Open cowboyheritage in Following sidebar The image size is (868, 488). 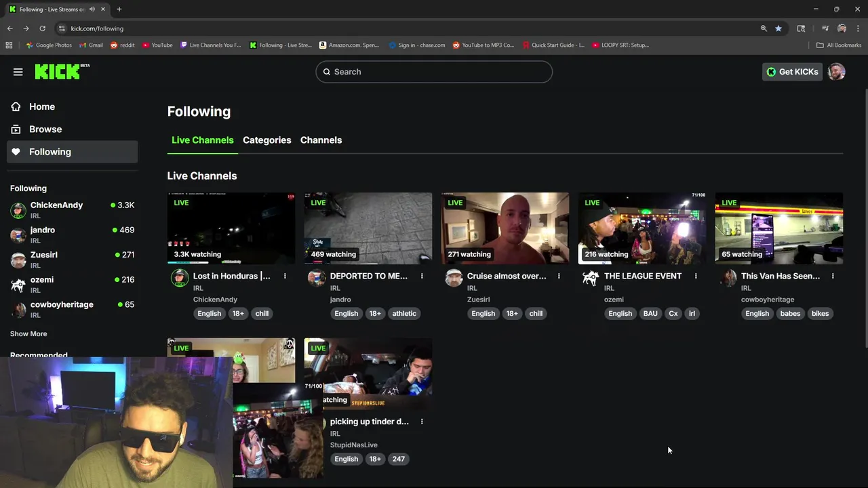click(72, 309)
